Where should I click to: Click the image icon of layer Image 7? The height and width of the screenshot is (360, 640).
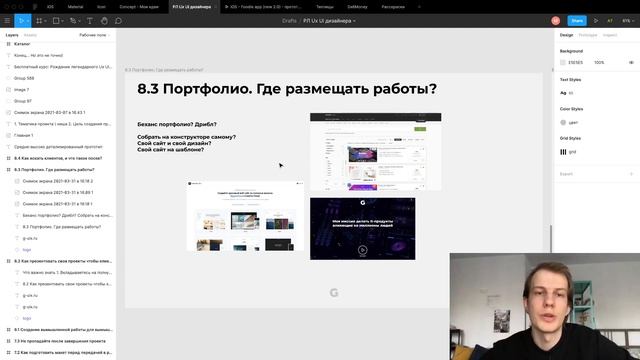pyautogui.click(x=9, y=89)
